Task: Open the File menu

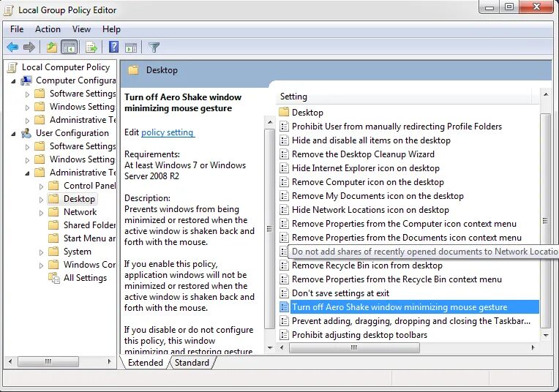Action: 17,29
